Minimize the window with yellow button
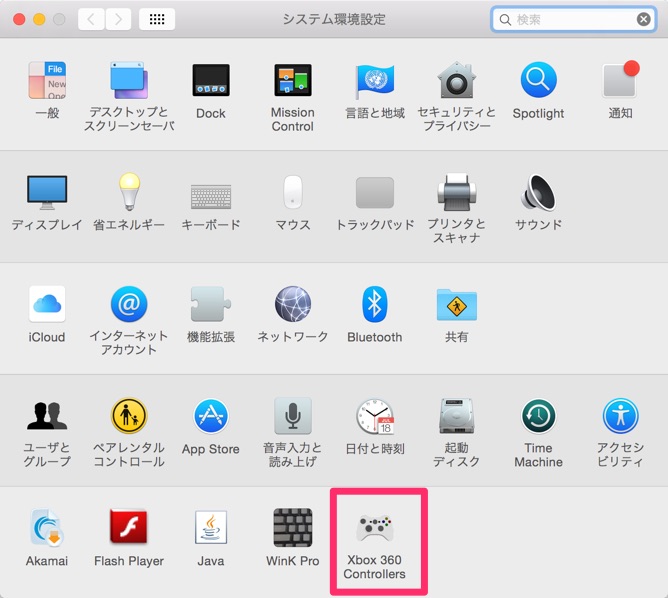The height and width of the screenshot is (598, 668). [39, 19]
